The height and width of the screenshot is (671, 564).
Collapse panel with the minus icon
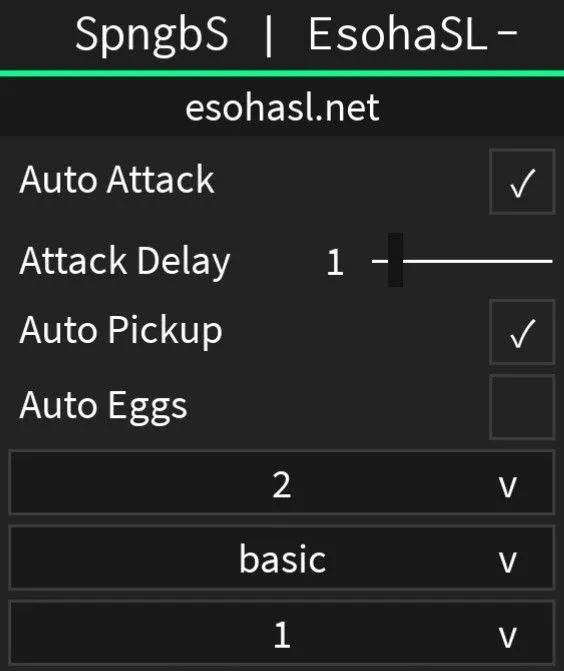508,32
